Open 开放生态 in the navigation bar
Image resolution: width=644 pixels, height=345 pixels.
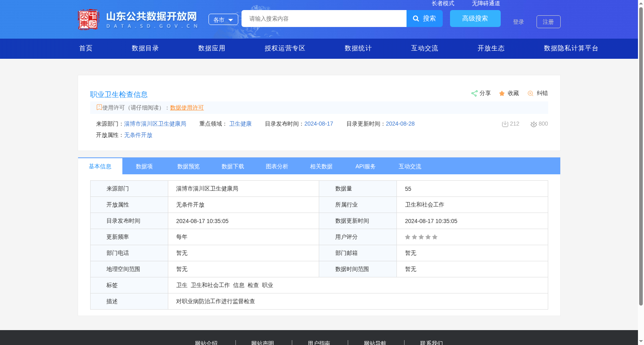pos(491,48)
